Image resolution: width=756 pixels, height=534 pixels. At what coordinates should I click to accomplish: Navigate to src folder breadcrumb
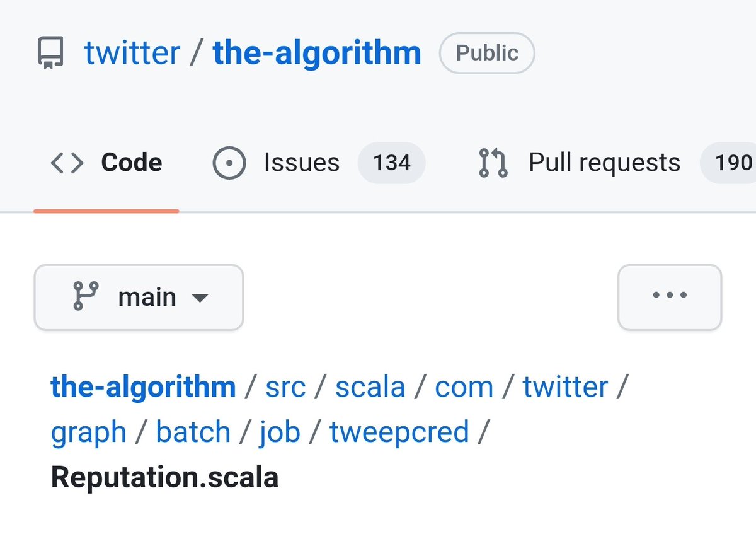point(285,386)
